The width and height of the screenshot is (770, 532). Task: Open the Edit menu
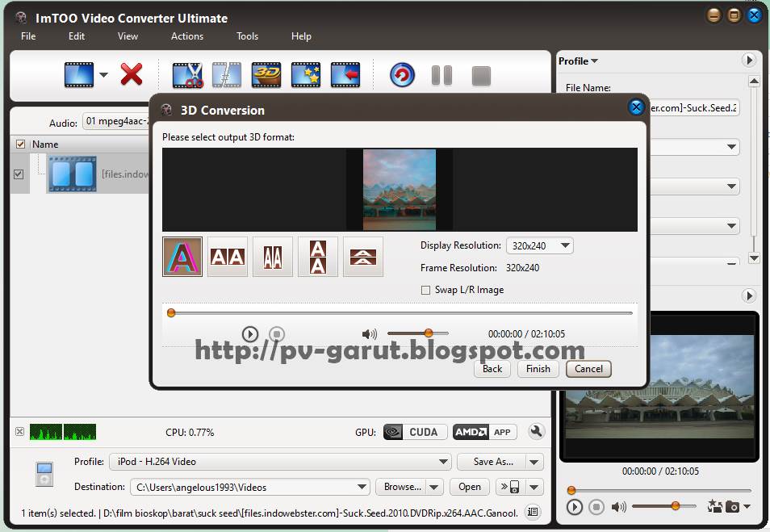click(x=76, y=36)
